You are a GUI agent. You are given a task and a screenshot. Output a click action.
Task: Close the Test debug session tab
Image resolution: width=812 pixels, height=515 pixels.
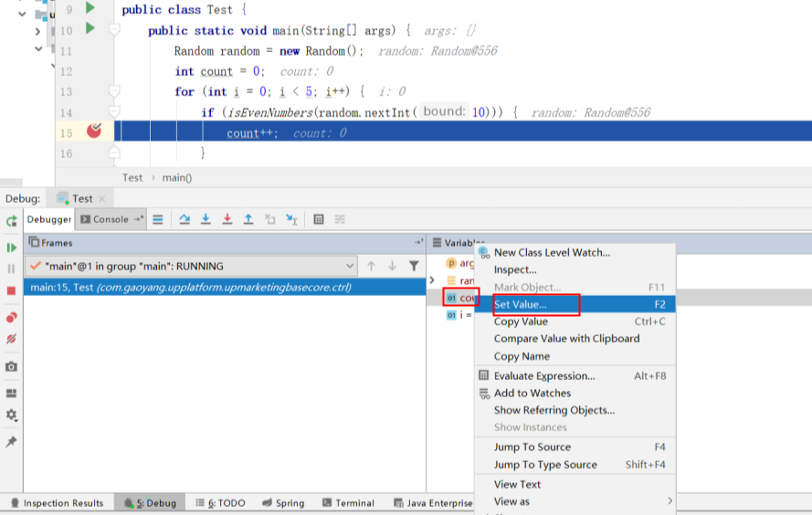(x=102, y=199)
